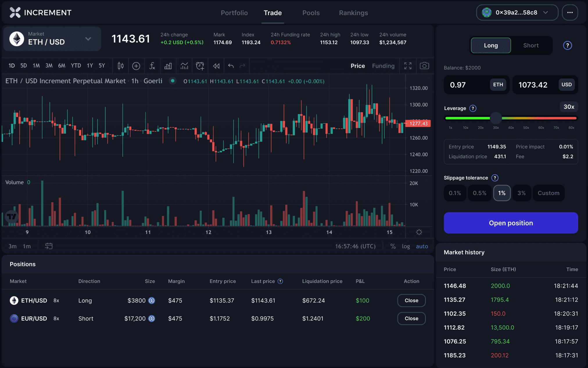Click the replay rewind icon
Image resolution: width=588 pixels, height=368 pixels.
[216, 66]
